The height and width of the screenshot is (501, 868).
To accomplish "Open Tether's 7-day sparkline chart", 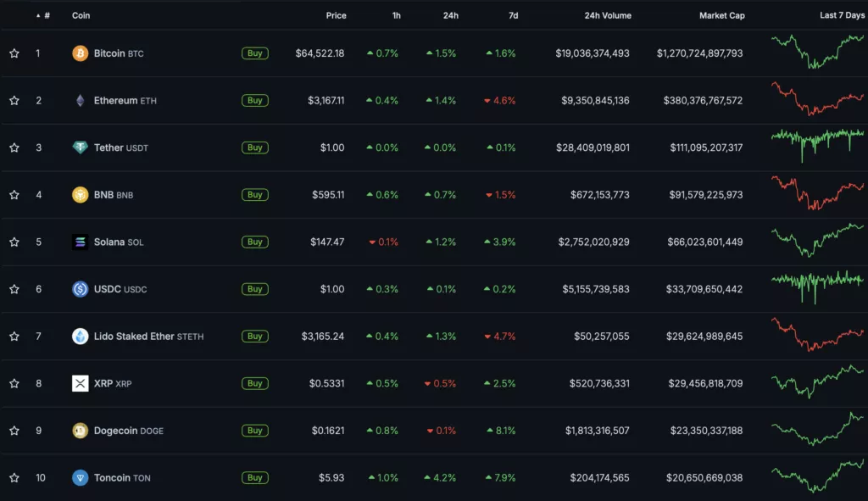I will 818,145.
